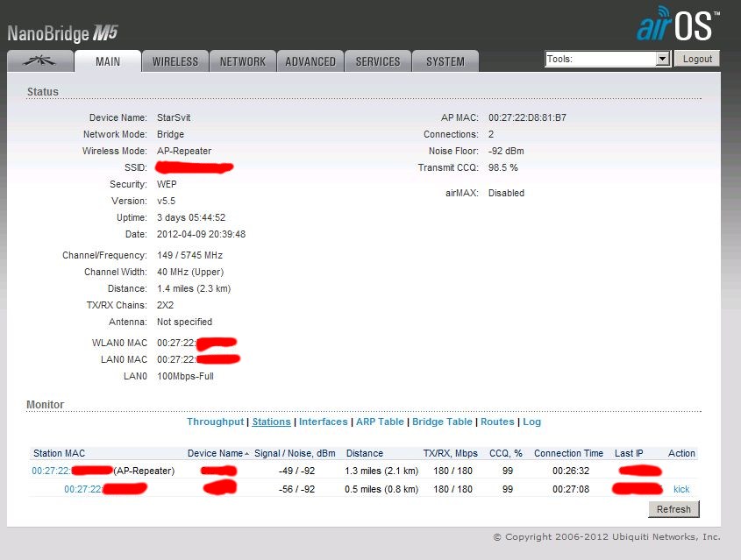Switch to the MAIN tab
Image resolution: width=741 pixels, height=560 pixels.
(108, 61)
